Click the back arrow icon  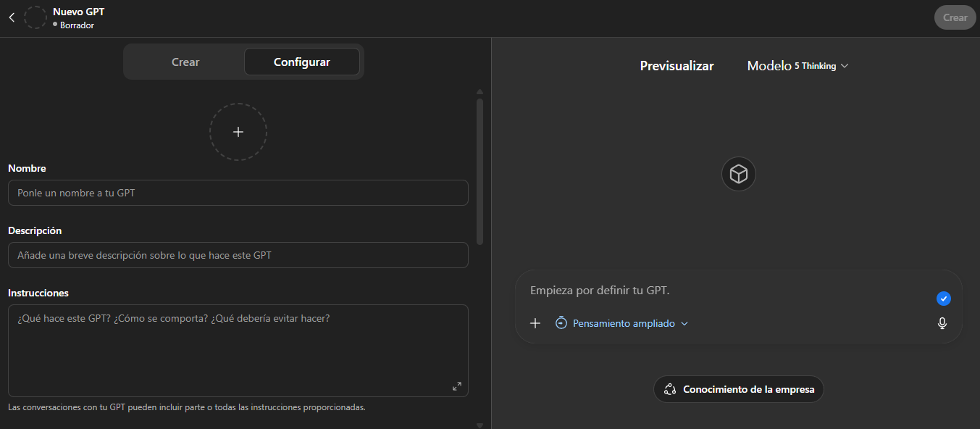(x=12, y=17)
